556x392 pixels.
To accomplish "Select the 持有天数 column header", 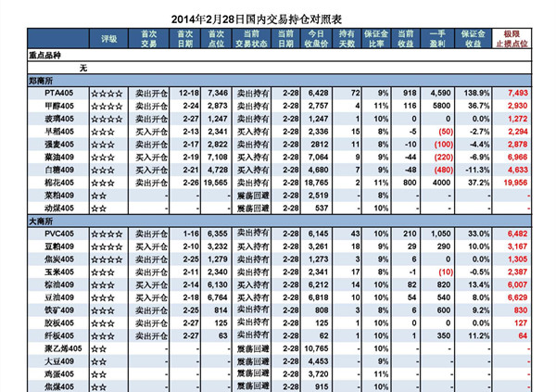I will click(348, 39).
